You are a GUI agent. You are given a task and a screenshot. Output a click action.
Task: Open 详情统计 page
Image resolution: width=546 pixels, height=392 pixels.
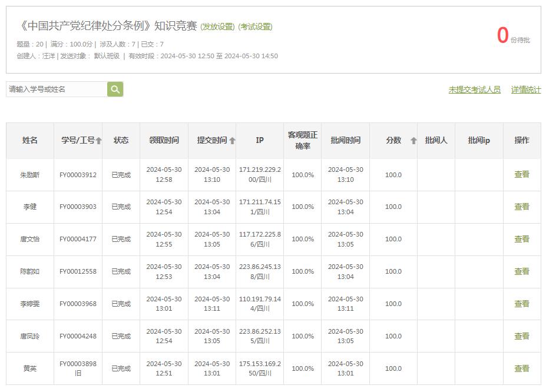pyautogui.click(x=525, y=89)
